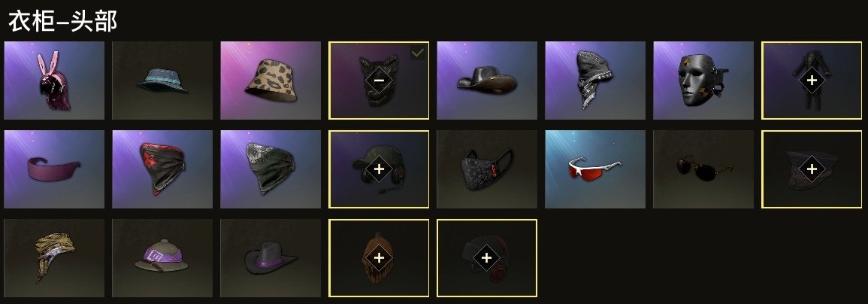Pick the black quilted face mask
Screen dimensions: 868x304
(x=487, y=169)
